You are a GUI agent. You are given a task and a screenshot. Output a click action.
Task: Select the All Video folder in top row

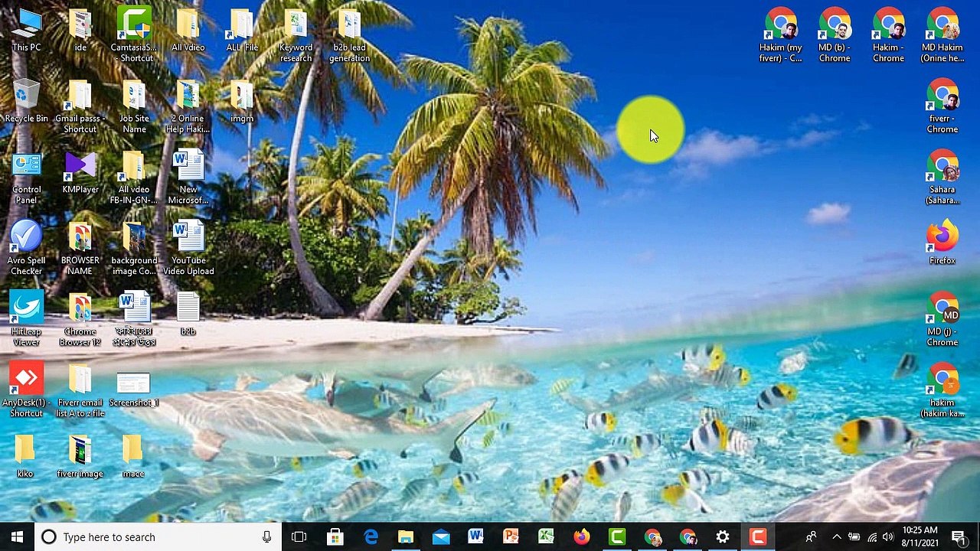(188, 31)
